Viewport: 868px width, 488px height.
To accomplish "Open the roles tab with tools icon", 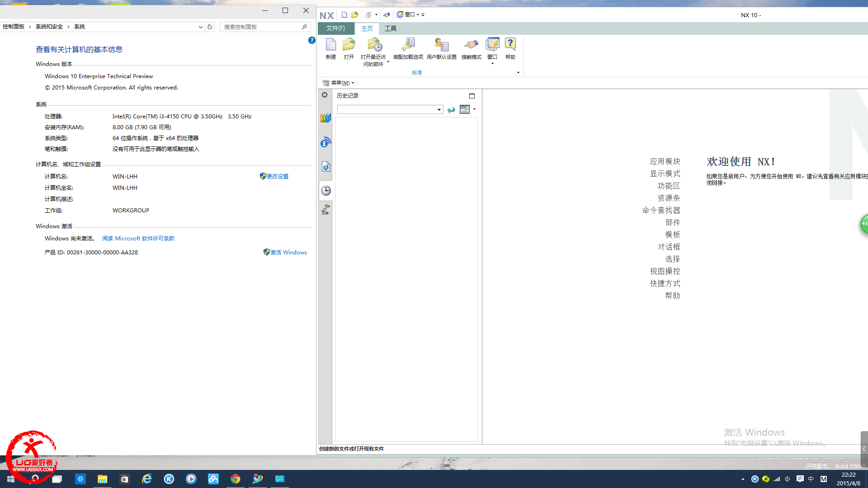I will (x=325, y=210).
